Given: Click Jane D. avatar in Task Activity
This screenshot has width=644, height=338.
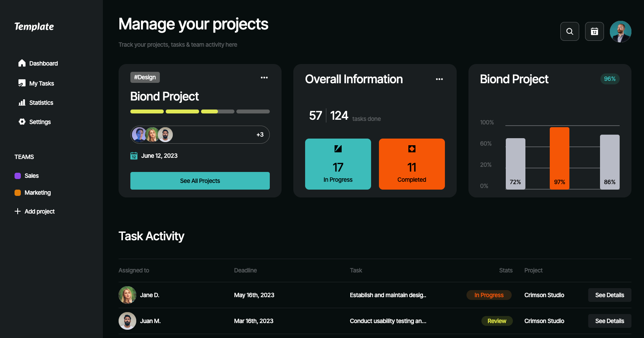Looking at the screenshot, I should pyautogui.click(x=127, y=295).
